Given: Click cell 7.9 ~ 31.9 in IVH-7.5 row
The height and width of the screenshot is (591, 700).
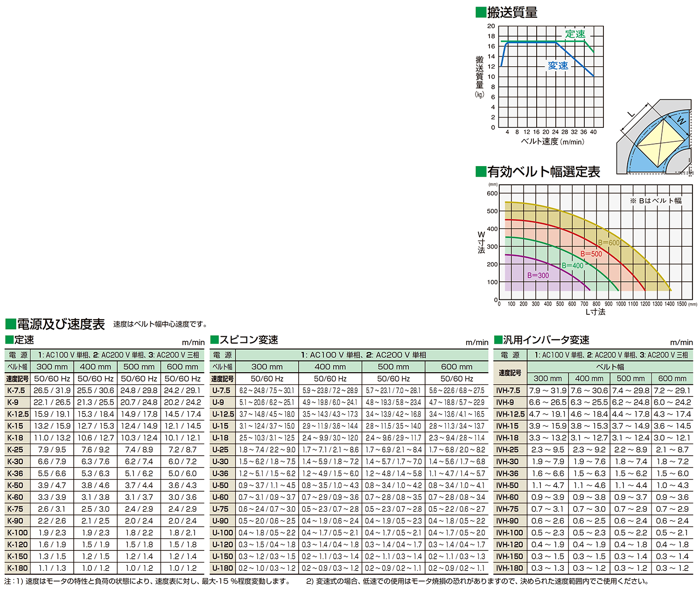Looking at the screenshot, I should click(x=548, y=390).
